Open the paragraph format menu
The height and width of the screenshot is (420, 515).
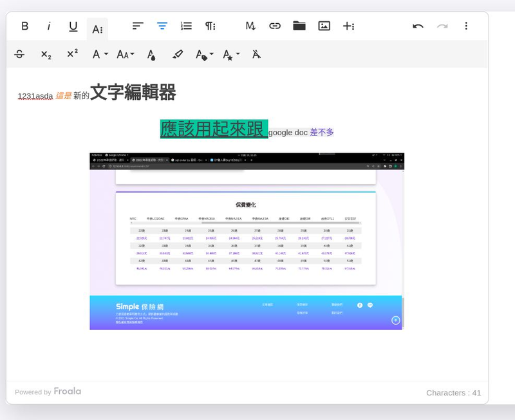tap(209, 26)
